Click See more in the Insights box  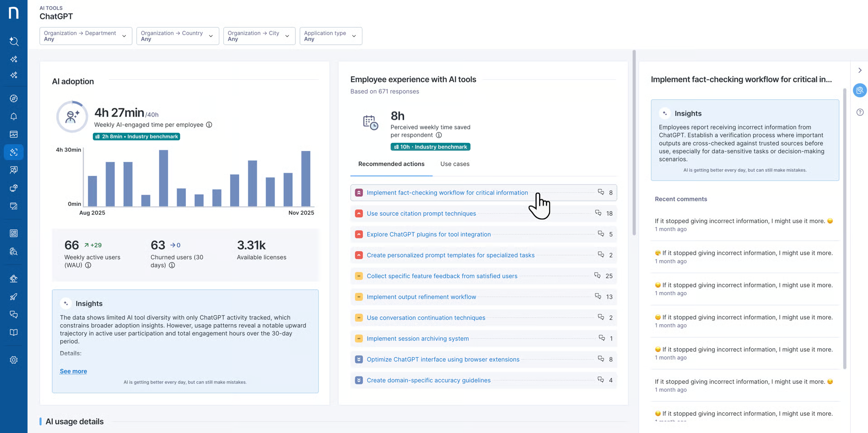click(x=73, y=371)
